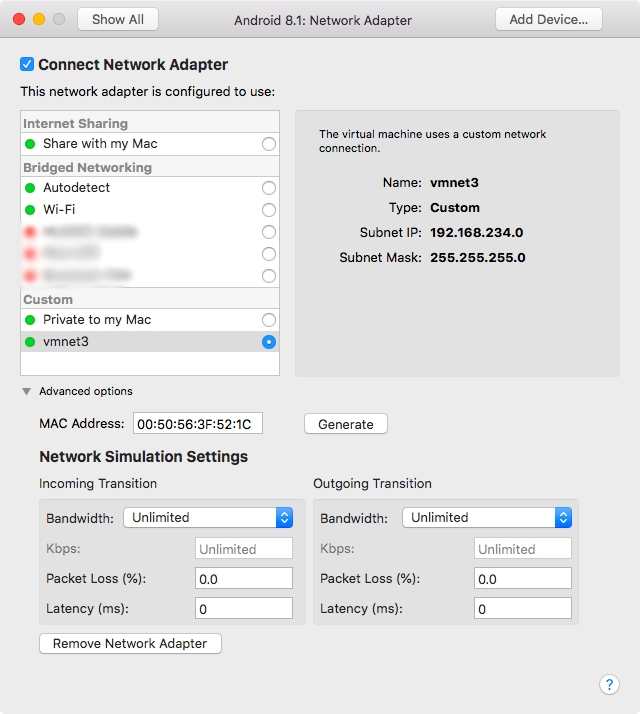Select Private to my Mac radio button
This screenshot has height=714, width=640.
268,320
